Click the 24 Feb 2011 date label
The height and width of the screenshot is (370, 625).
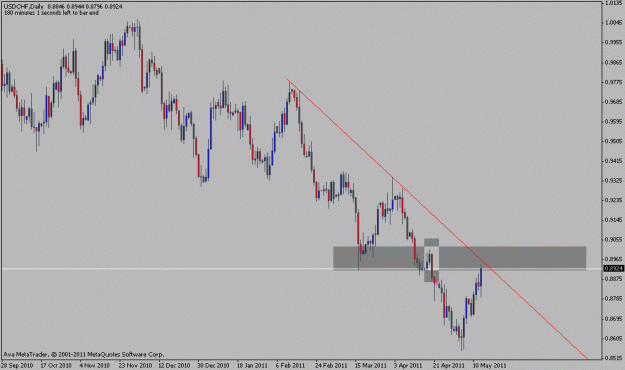pos(331,365)
